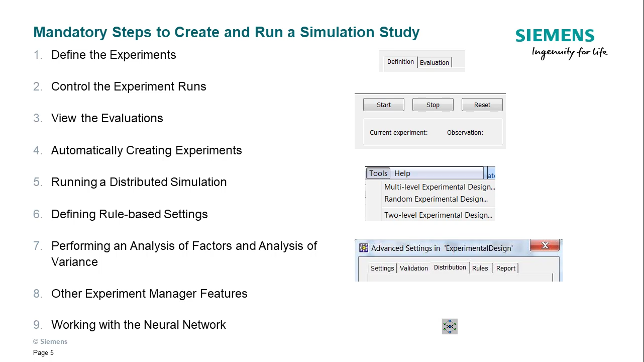Click the neural network icon near the bottom

click(x=450, y=326)
